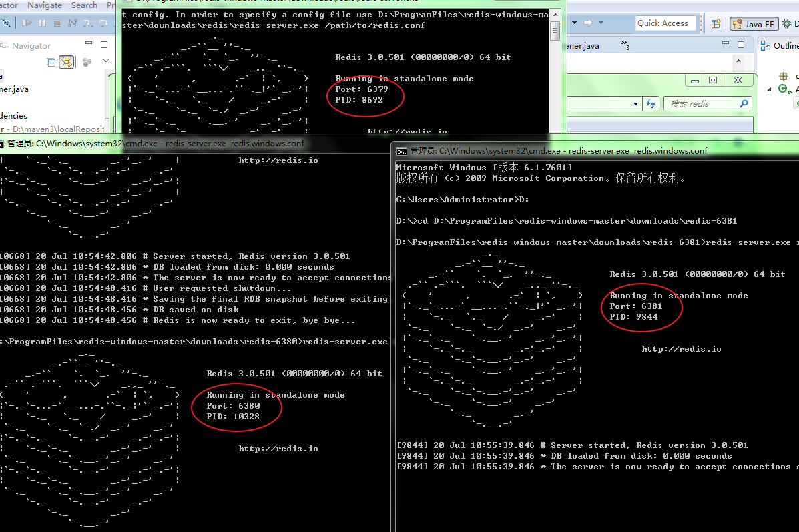Click the 'C:\Users\Administrator>D:' prompt line
This screenshot has height=532, width=799.
coord(462,199)
